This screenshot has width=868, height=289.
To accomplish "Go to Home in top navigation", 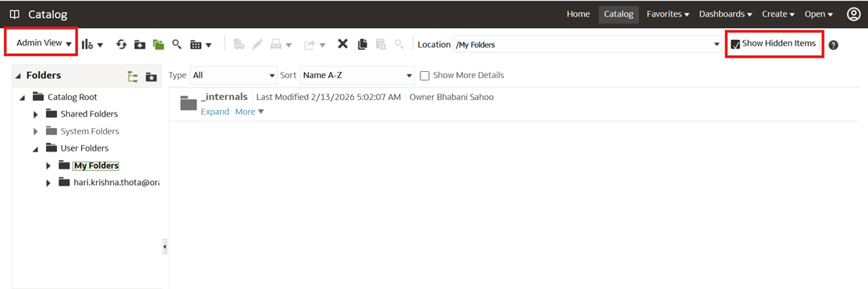I will pyautogui.click(x=578, y=14).
